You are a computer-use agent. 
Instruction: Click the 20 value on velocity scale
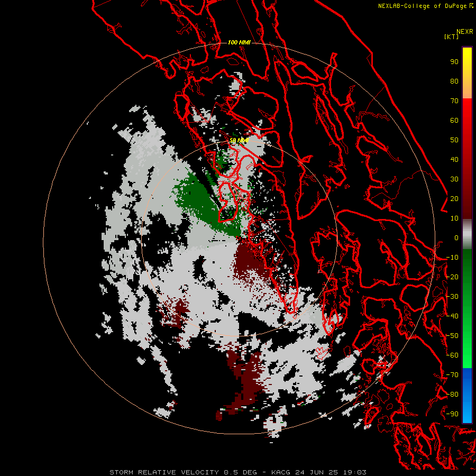click(454, 199)
